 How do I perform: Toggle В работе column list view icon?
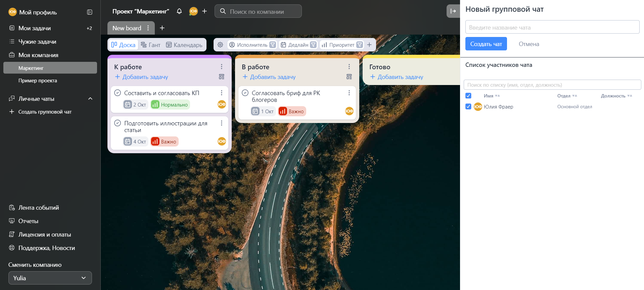click(x=349, y=77)
